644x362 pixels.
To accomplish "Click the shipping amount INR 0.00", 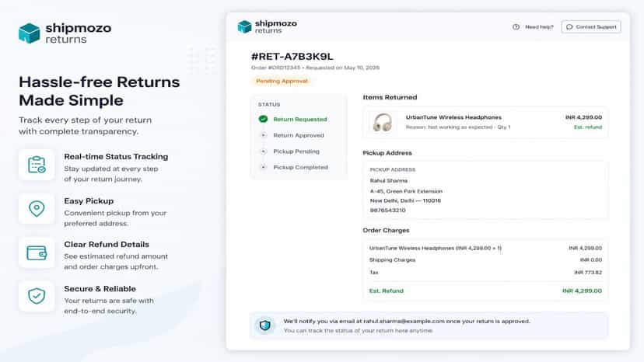I will [590, 259].
